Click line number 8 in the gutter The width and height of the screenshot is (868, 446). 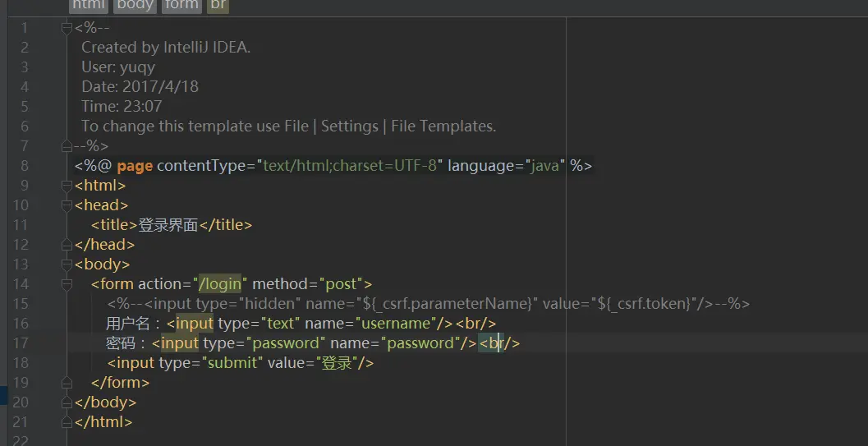(x=25, y=166)
